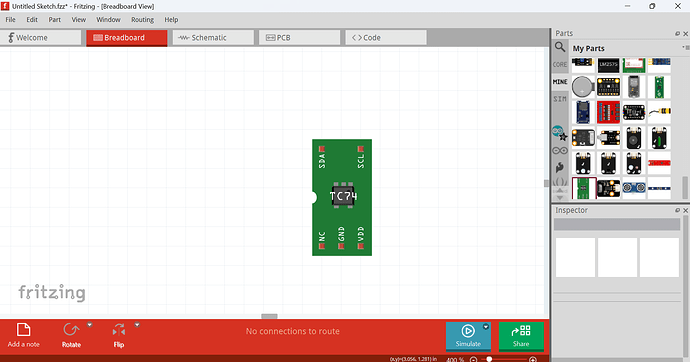690x362 pixels.
Task: Switch to the Schematic tab
Action: click(213, 38)
